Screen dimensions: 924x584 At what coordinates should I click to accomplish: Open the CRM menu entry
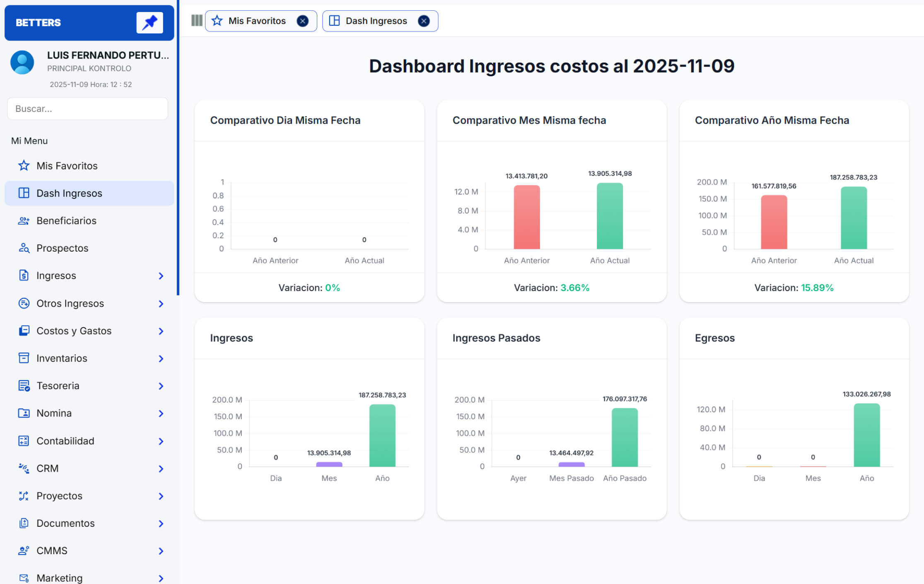tap(48, 468)
